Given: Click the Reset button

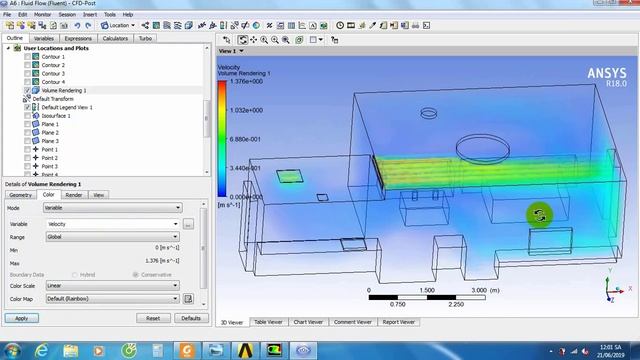Looking at the screenshot, I should (x=153, y=318).
